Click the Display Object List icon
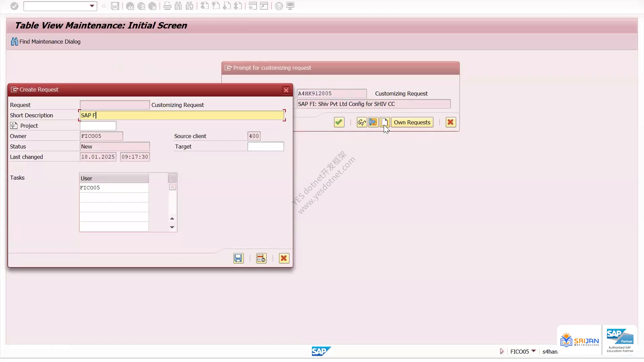The image size is (644, 362). coord(373,122)
